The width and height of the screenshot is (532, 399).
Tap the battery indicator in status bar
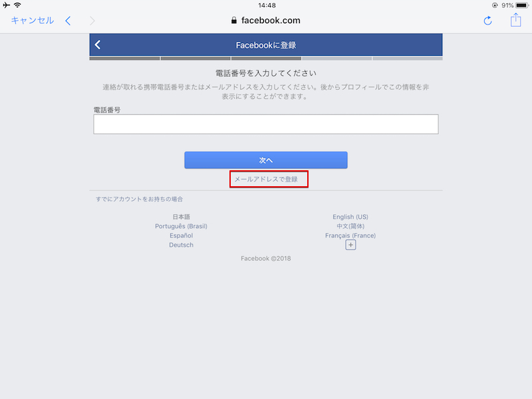point(522,5)
